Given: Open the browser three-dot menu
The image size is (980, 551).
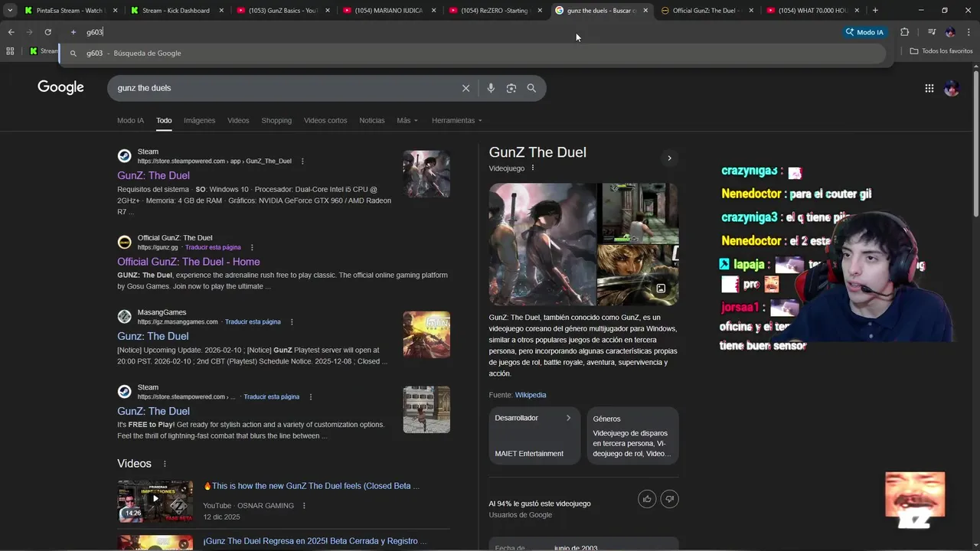Looking at the screenshot, I should 968,32.
